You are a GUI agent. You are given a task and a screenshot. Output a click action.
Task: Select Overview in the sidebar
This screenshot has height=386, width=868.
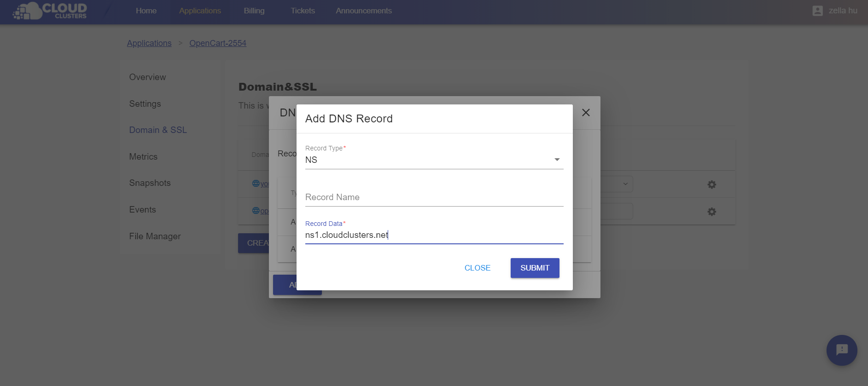(x=147, y=77)
